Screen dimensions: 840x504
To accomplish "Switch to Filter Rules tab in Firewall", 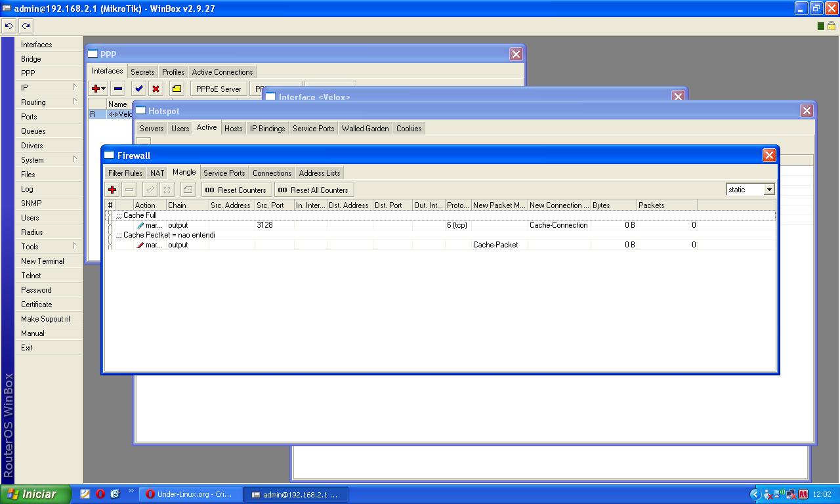I will 125,173.
